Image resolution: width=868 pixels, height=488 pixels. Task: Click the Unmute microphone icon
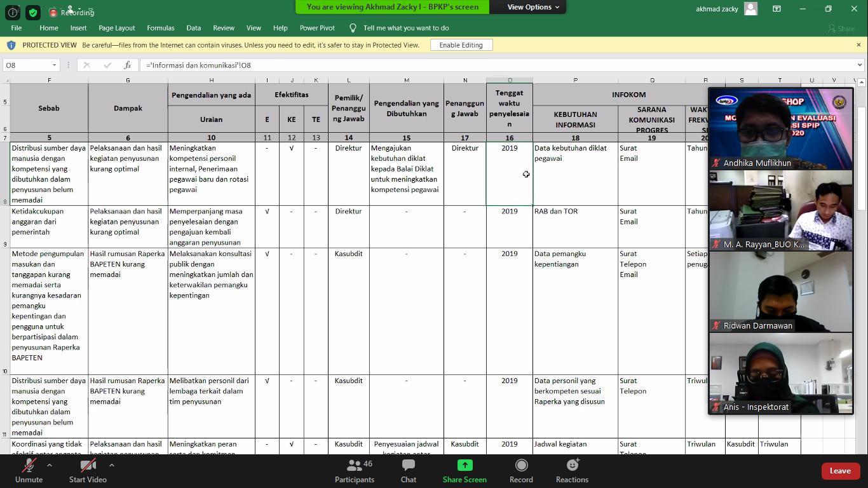click(x=29, y=466)
